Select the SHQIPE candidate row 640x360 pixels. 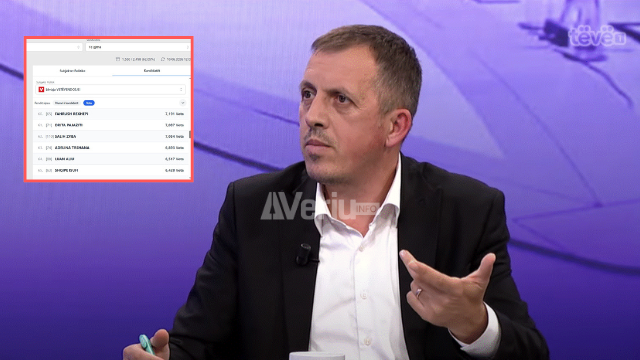(x=111, y=170)
